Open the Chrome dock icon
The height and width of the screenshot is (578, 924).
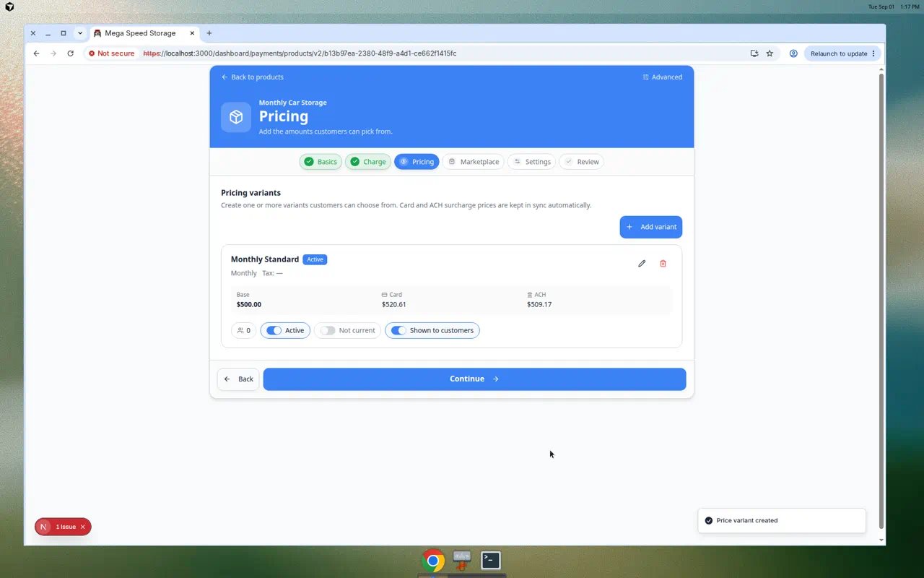pos(433,560)
